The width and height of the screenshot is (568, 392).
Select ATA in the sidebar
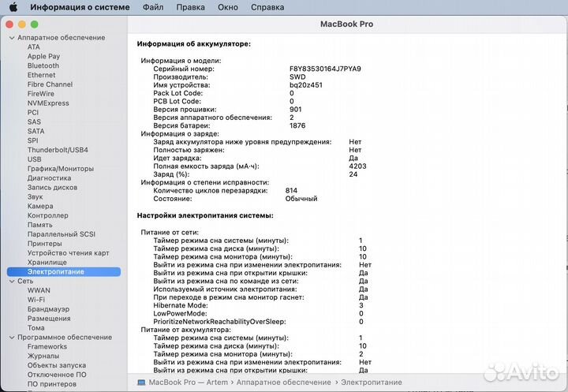pyautogui.click(x=34, y=47)
